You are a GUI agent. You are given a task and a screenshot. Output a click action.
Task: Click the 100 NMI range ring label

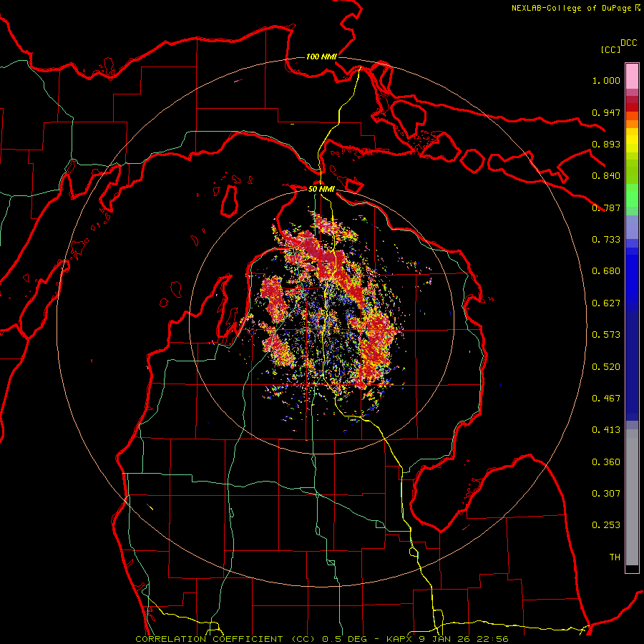point(321,57)
